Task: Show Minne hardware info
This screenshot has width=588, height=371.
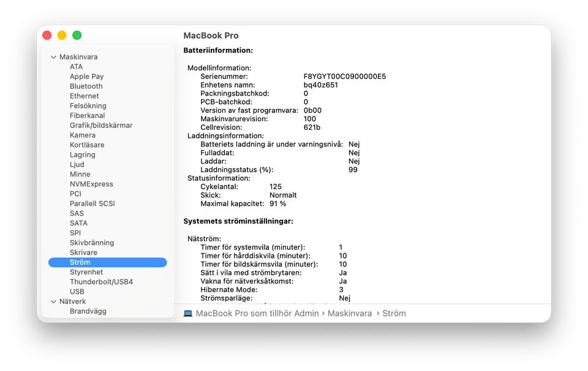Action: pyautogui.click(x=80, y=174)
